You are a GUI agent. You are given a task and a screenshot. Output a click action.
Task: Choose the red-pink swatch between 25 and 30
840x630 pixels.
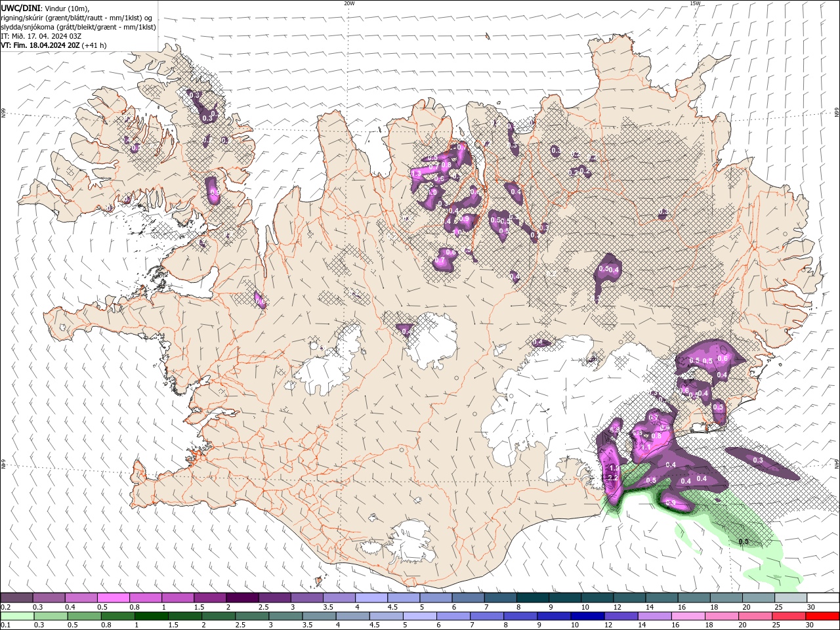(788, 616)
